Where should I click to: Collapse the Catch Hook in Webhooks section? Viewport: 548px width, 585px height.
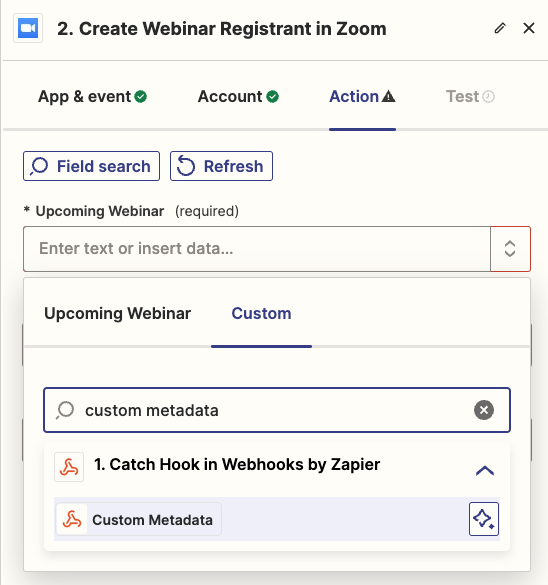click(485, 470)
